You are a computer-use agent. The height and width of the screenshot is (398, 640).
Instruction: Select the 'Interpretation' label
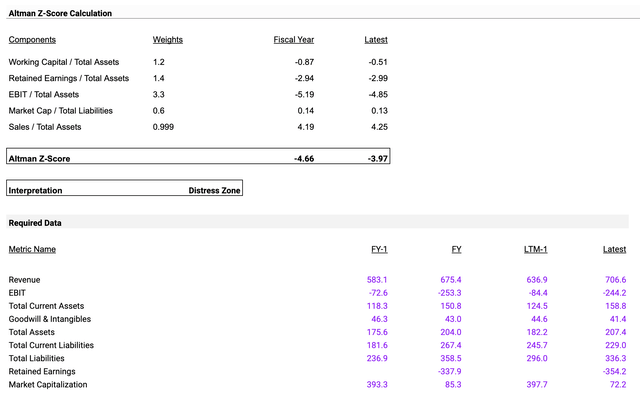coord(36,191)
